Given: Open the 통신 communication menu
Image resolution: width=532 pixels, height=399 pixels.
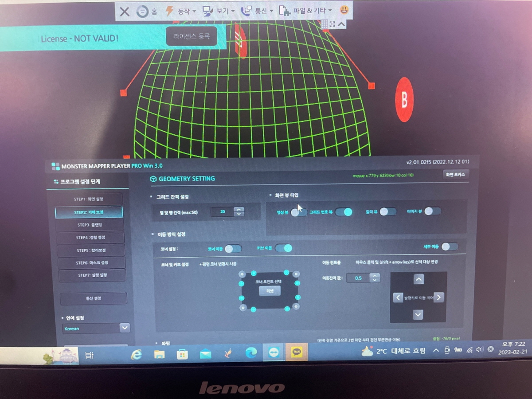Looking at the screenshot, I should [257, 11].
